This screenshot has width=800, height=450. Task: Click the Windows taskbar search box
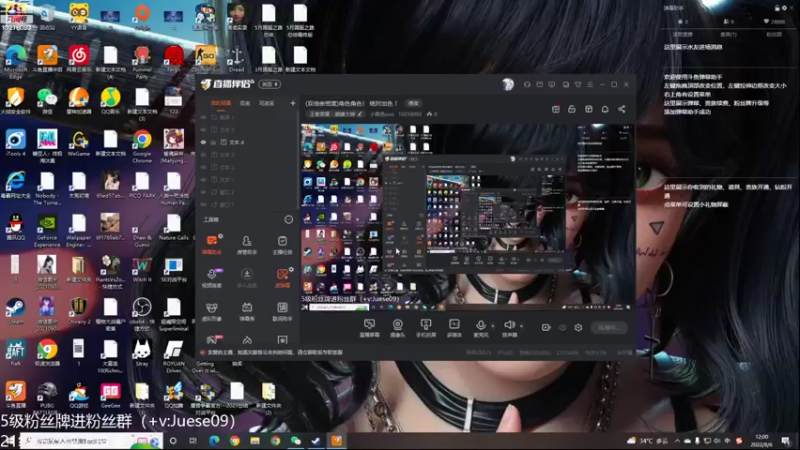[91, 441]
